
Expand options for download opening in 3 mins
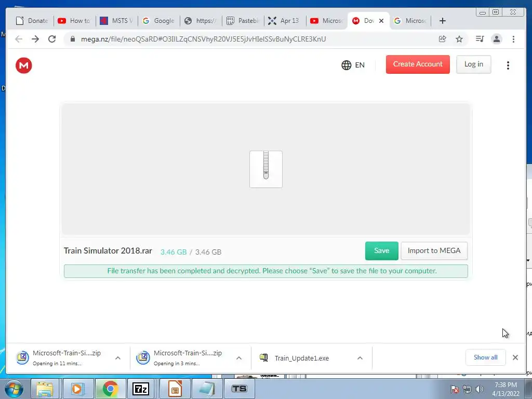pos(239,358)
